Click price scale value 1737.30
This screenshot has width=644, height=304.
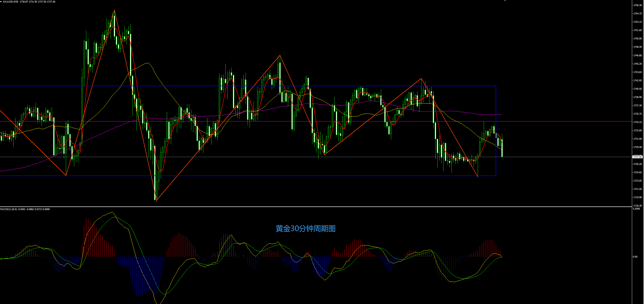click(x=637, y=106)
